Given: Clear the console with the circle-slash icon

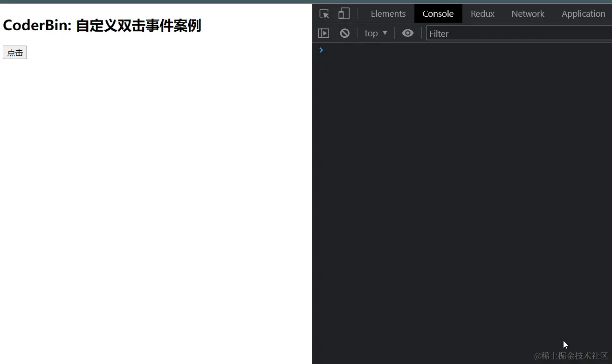Looking at the screenshot, I should click(x=344, y=33).
